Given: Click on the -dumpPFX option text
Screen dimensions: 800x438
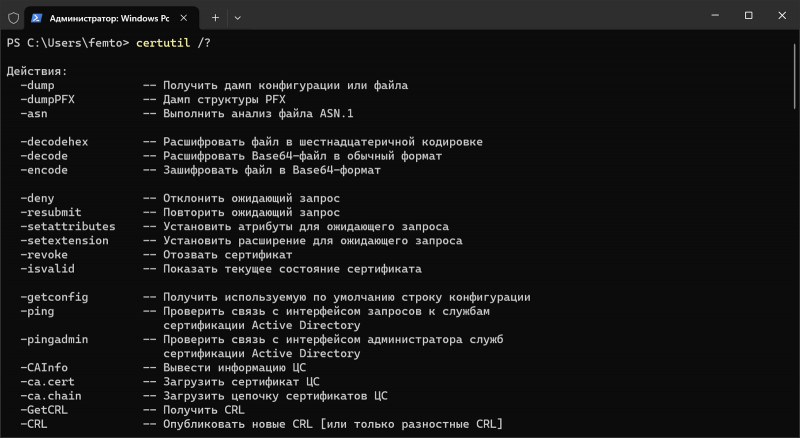Looking at the screenshot, I should click(x=47, y=100).
